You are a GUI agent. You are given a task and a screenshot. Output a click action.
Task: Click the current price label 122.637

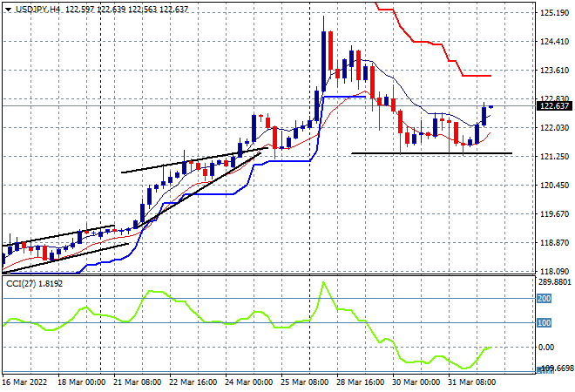(x=554, y=106)
